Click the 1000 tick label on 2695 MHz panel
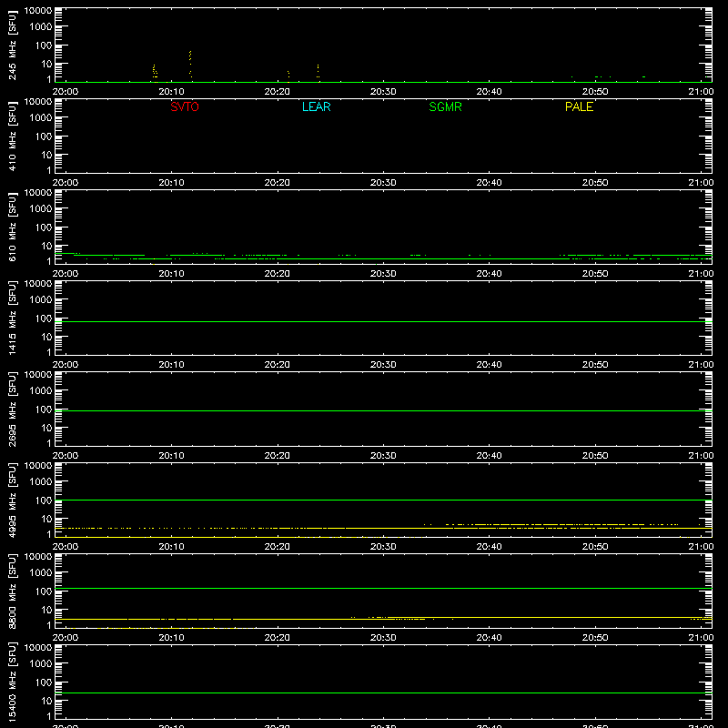The image size is (728, 728). (41, 391)
